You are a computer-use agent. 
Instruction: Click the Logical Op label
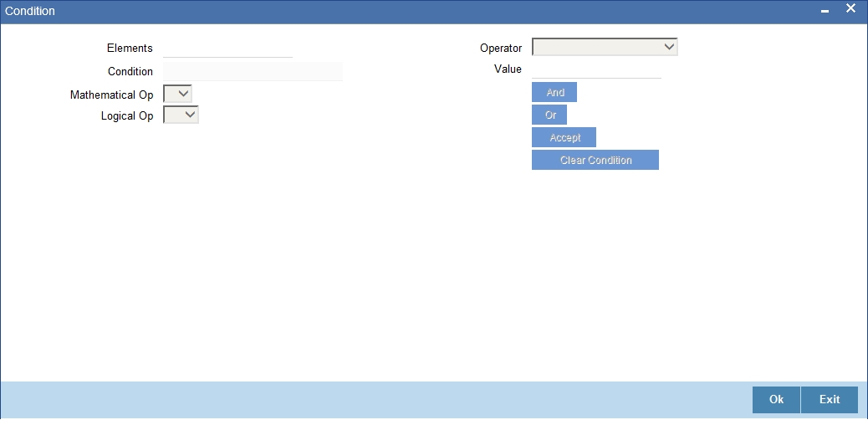[x=127, y=115]
